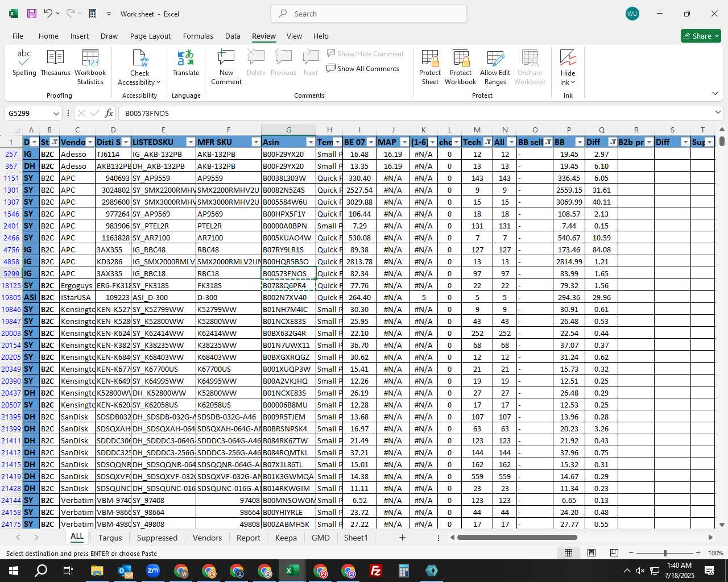
Task: Click the Save icon in title bar
Action: [x=32, y=14]
